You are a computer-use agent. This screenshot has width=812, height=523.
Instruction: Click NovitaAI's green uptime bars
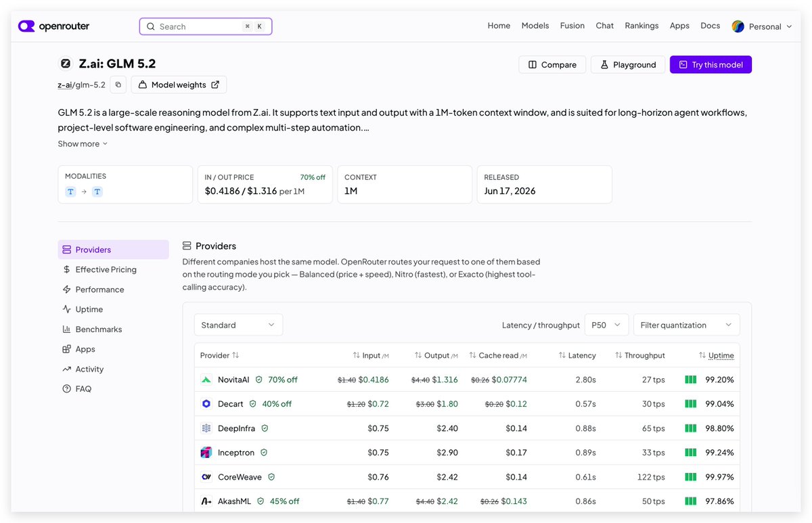click(690, 380)
